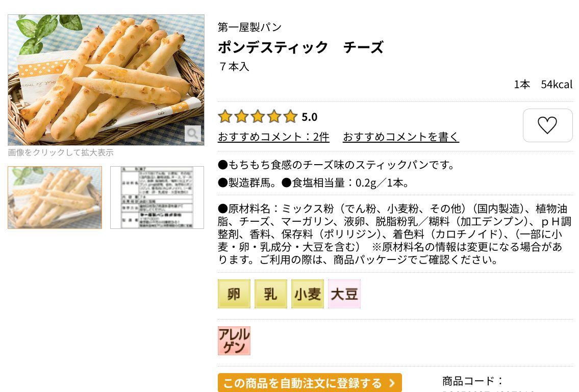Click the arrow on auto-order button
579x392 pixels.
392,383
